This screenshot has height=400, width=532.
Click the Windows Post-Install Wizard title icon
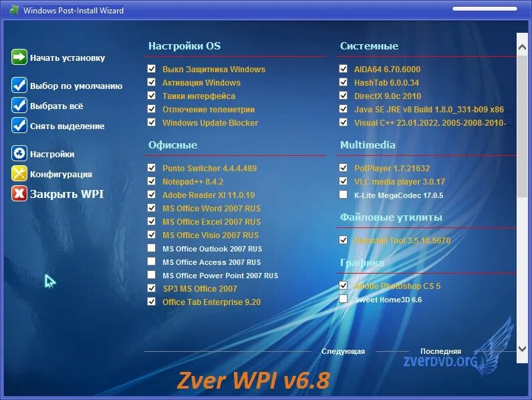(x=14, y=10)
